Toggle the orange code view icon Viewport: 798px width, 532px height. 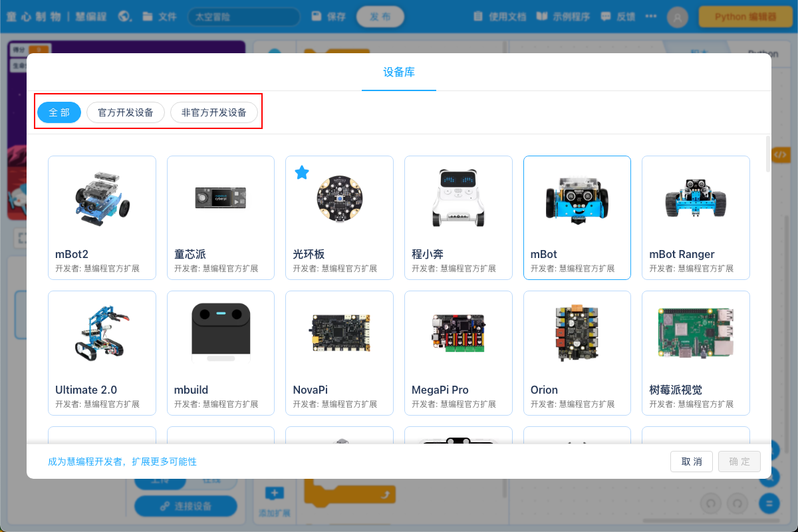pyautogui.click(x=781, y=154)
